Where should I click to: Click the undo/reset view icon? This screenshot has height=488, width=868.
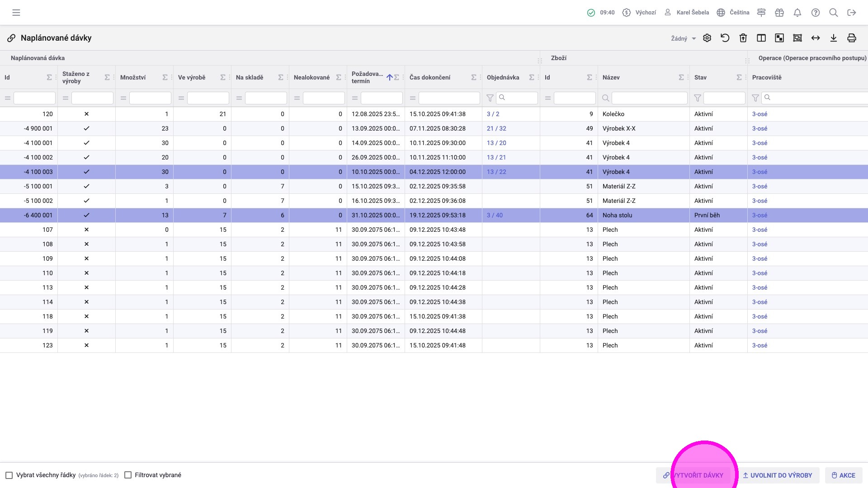(x=725, y=38)
